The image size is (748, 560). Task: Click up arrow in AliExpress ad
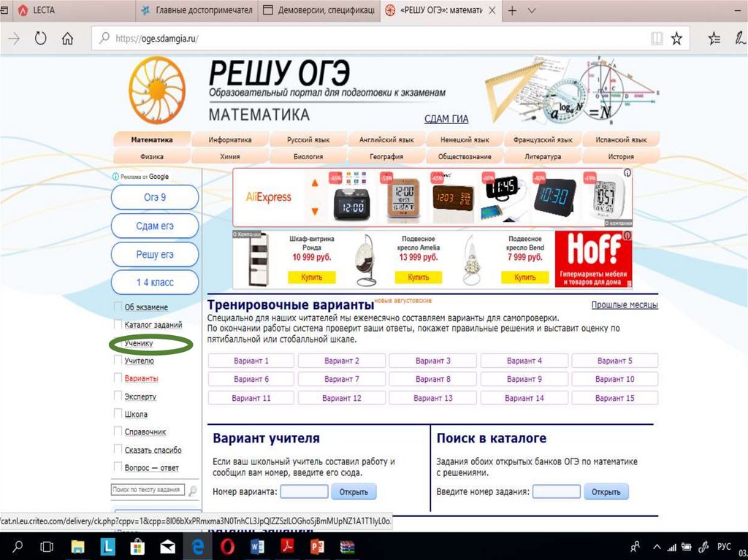click(x=315, y=183)
